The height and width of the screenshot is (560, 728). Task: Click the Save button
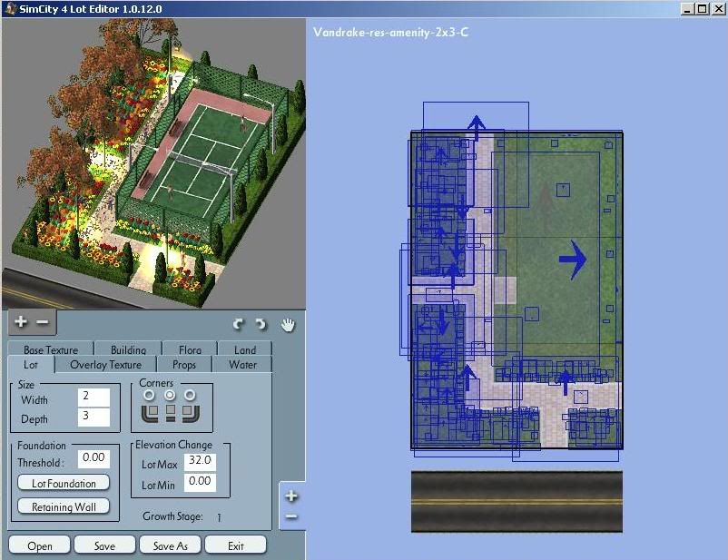[x=104, y=545]
